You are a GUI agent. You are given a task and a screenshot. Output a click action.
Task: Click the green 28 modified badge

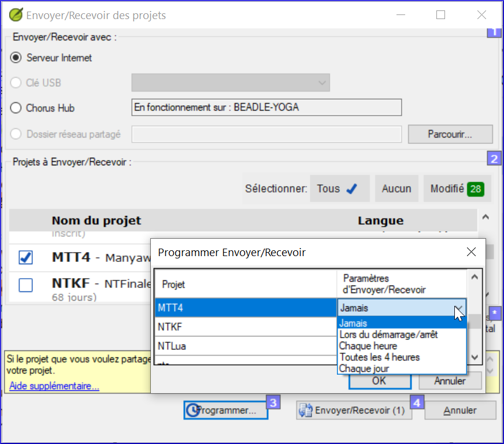click(x=476, y=188)
